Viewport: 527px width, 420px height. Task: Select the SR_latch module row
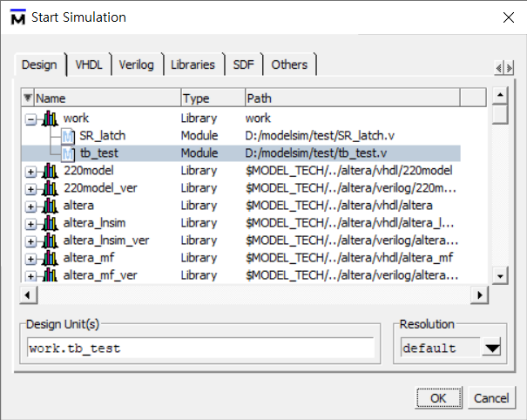[240, 136]
